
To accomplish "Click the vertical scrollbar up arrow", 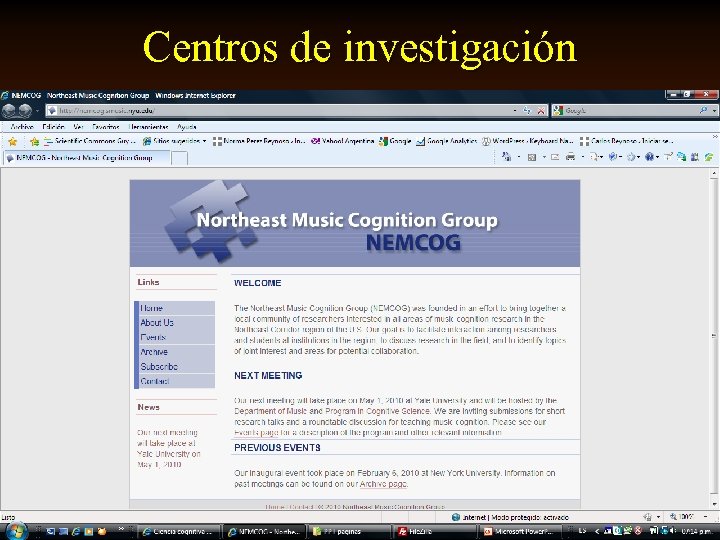I will 714,174.
